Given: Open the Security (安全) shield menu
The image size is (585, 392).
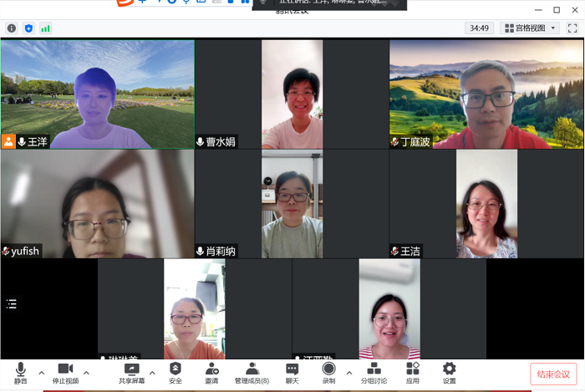Looking at the screenshot, I should [x=175, y=372].
